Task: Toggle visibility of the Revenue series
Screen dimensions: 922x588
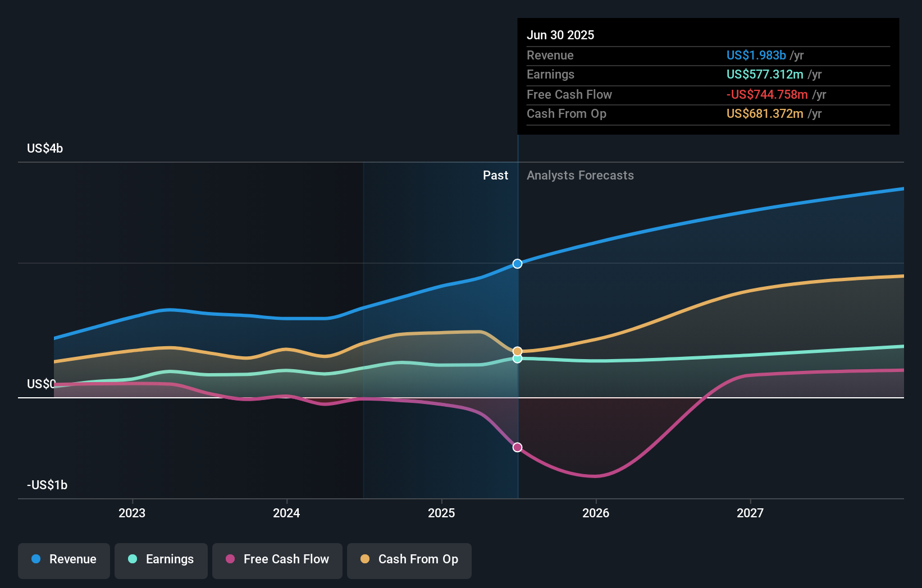Action: [x=63, y=561]
